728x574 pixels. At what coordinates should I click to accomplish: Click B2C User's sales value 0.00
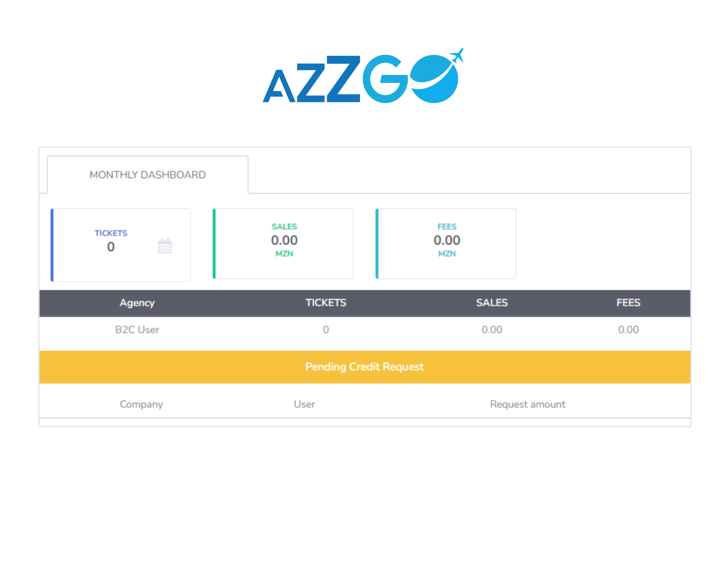point(492,330)
